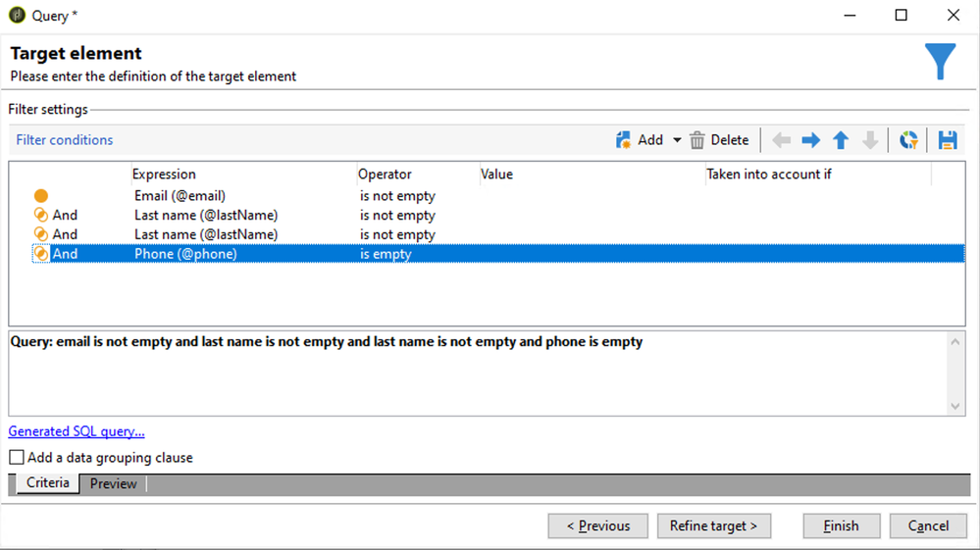Move the condition up with blue arrow
Image resolution: width=980 pixels, height=550 pixels.
pyautogui.click(x=841, y=140)
